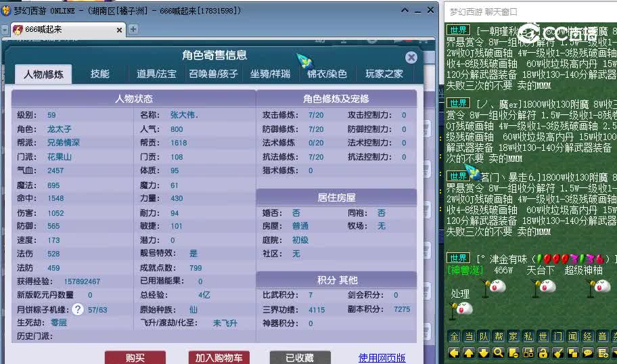This screenshot has width=617, height=364.
Task: Toggle the 帮 guild channel filter
Action: 498,336
